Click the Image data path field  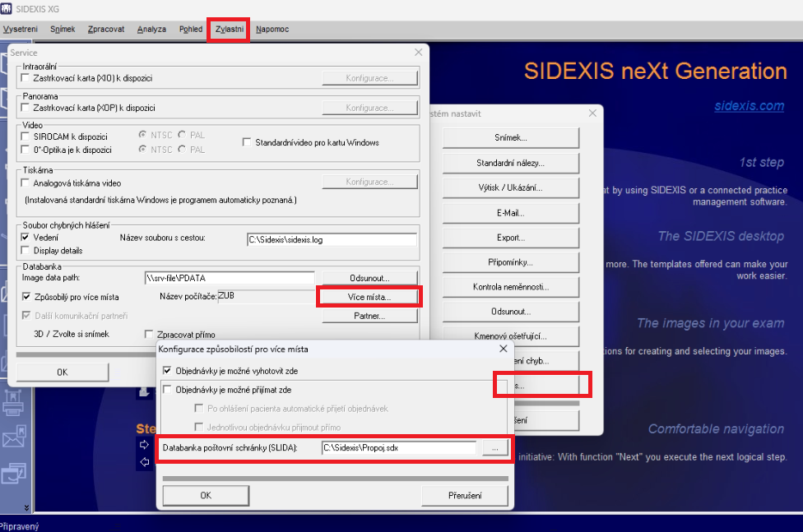pos(230,278)
